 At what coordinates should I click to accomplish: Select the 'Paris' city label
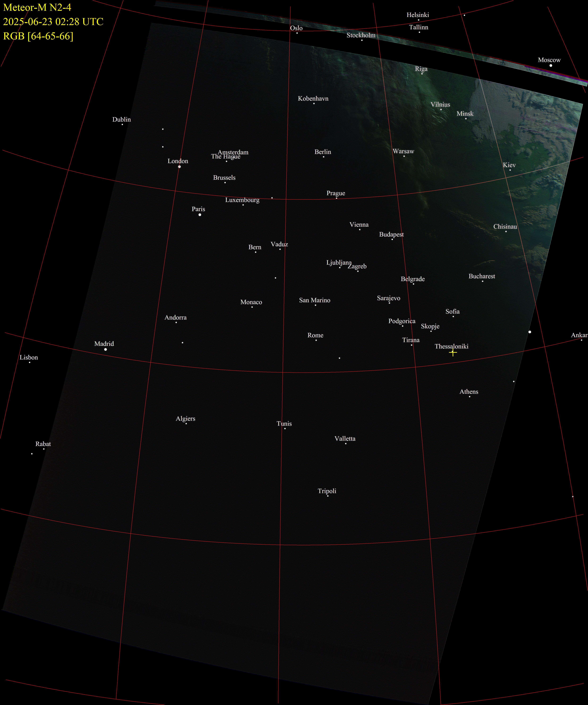(198, 209)
